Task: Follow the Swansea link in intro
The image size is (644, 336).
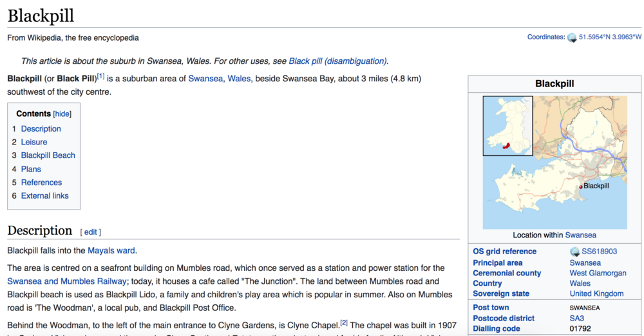Action: click(x=205, y=79)
